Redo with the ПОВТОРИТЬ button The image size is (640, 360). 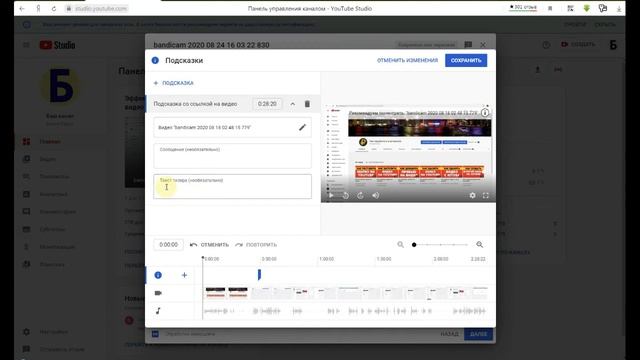[256, 245]
